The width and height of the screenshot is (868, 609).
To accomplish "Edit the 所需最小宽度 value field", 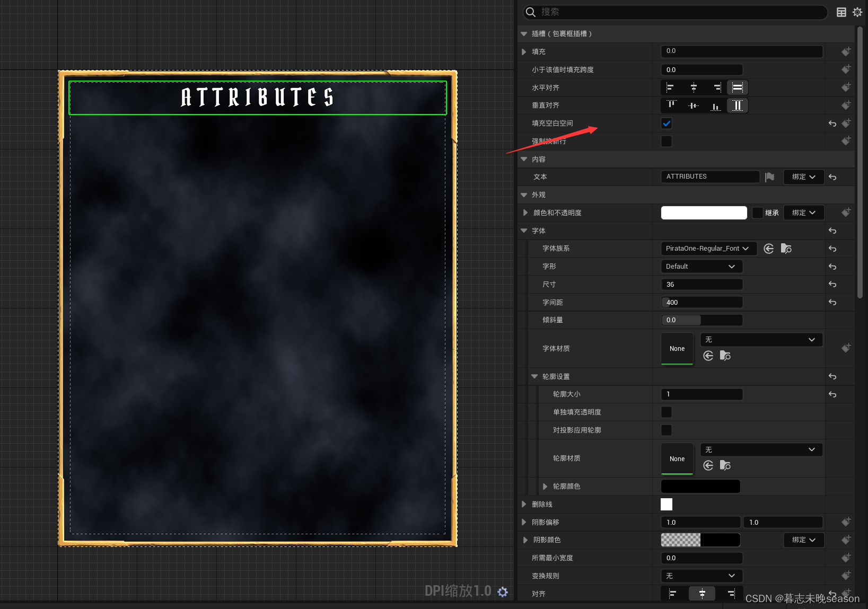I will 702,558.
